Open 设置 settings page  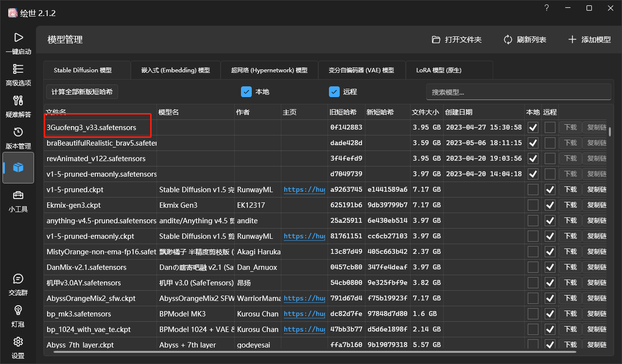pyautogui.click(x=18, y=347)
